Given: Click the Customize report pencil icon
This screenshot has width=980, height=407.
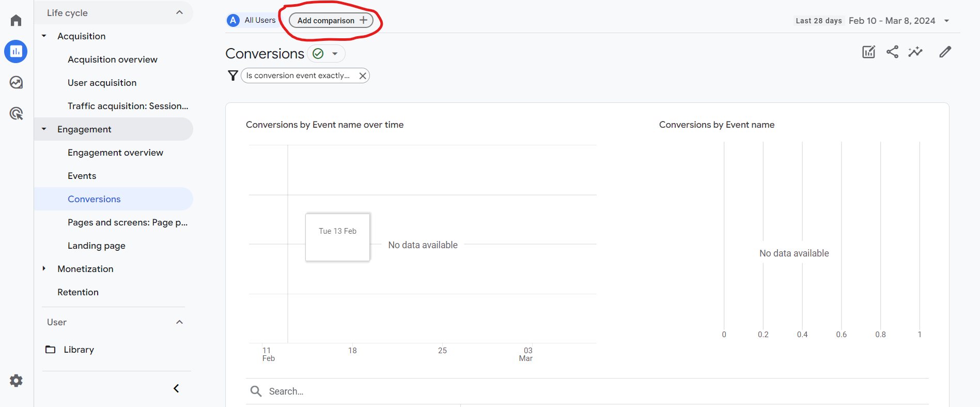Looking at the screenshot, I should (945, 52).
